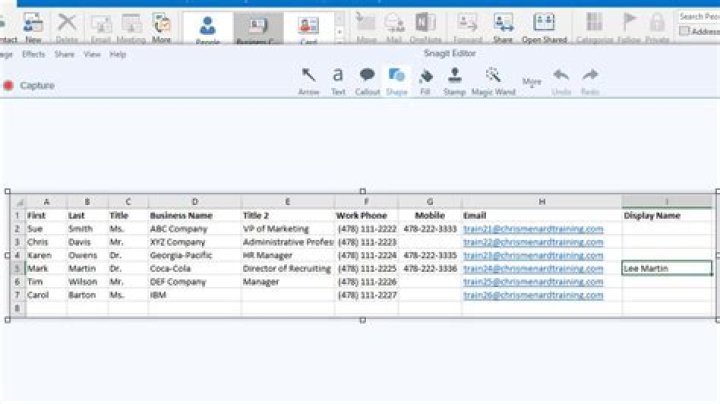Click the '(478) 111-2227' phone cell
This screenshot has height=404, width=720.
(367, 295)
